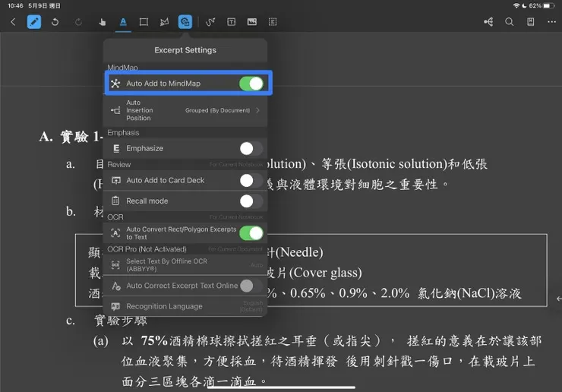Click the text (Cover glass) in document
This screenshot has height=392, width=562.
[326, 273]
